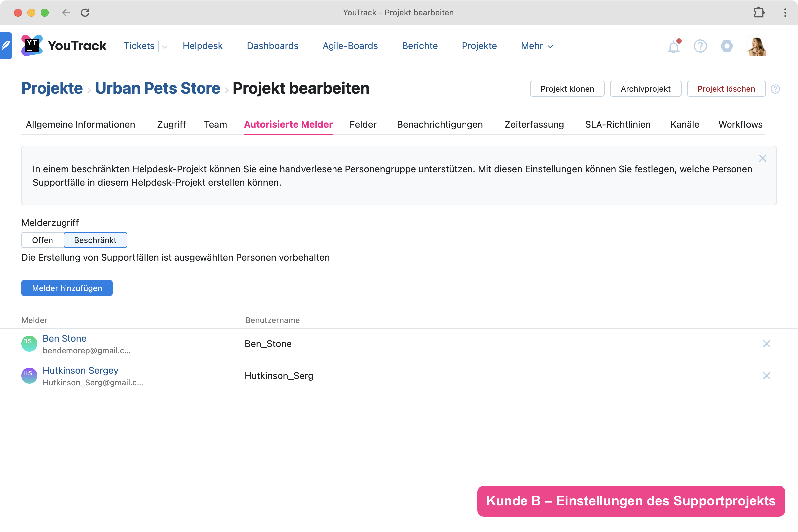
Task: Open the notifications bell icon
Action: [x=674, y=46]
